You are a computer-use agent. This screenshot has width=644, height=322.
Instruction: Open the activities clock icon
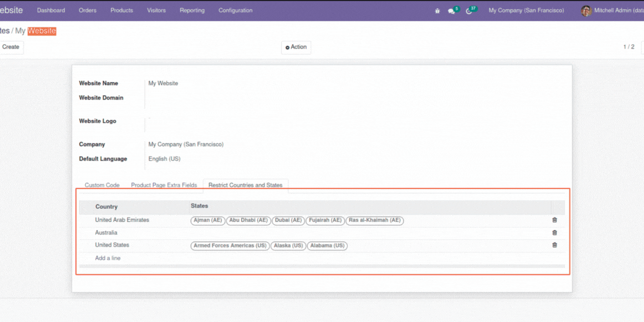(x=469, y=11)
